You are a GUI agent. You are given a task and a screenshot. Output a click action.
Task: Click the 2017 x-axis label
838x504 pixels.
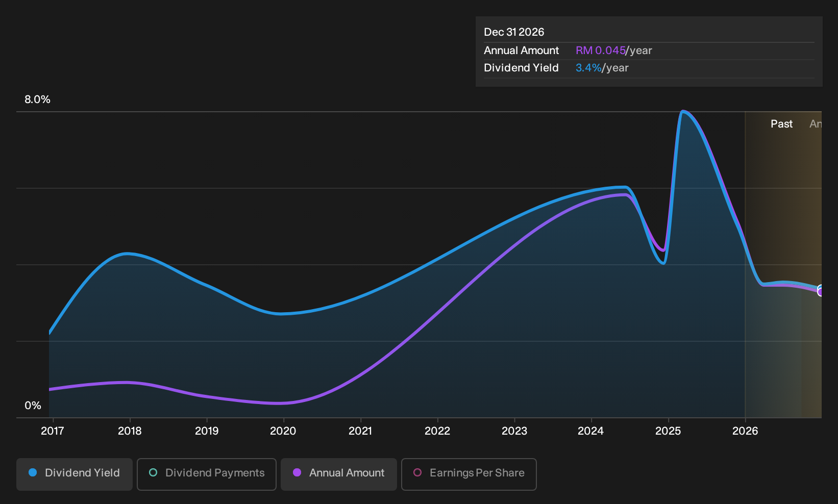click(x=53, y=431)
